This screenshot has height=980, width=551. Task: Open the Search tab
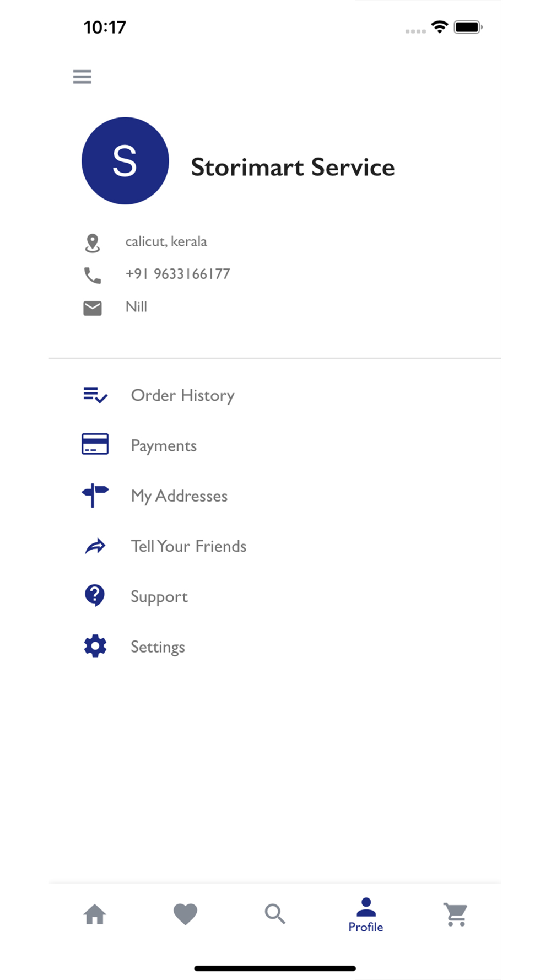[275, 914]
